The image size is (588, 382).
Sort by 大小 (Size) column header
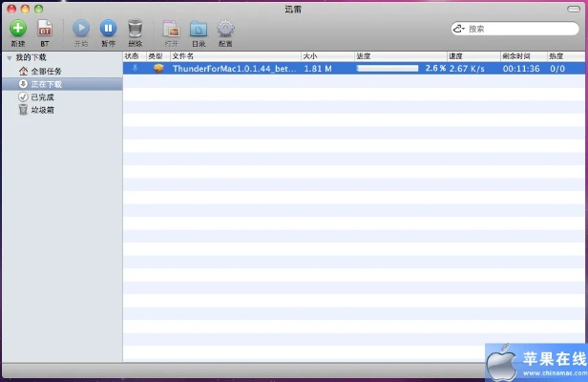326,56
